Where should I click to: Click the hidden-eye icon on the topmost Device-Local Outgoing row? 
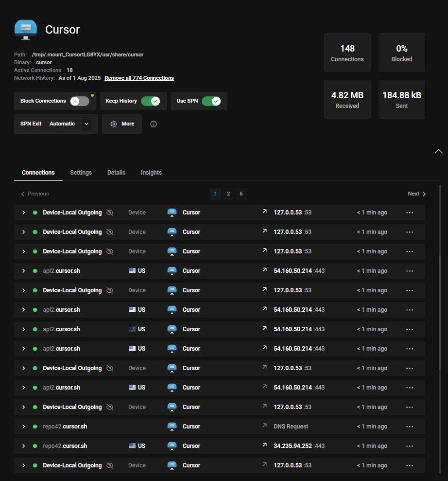[x=110, y=213]
